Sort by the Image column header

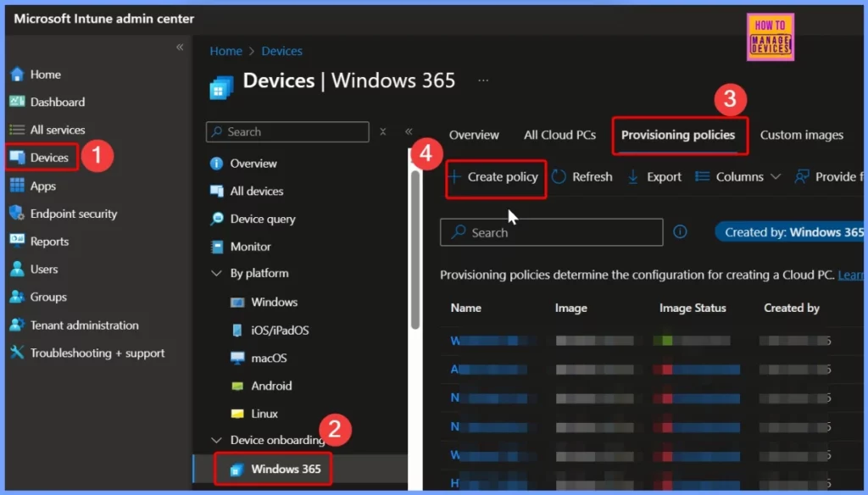(x=570, y=309)
